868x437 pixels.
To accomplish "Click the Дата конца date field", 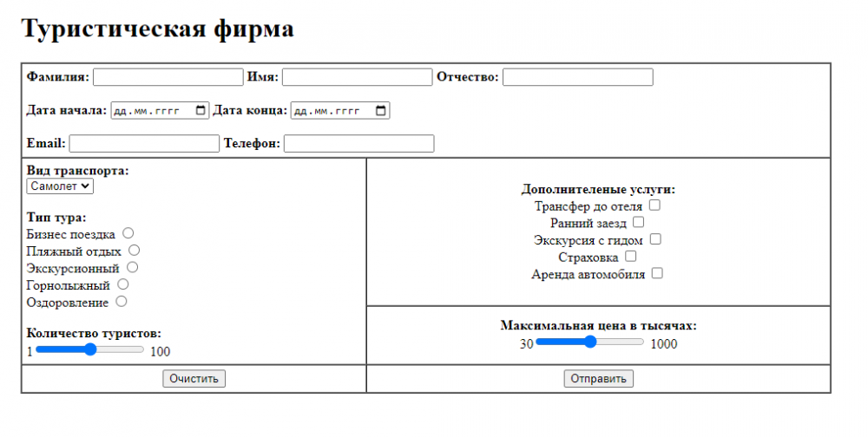I will point(340,111).
